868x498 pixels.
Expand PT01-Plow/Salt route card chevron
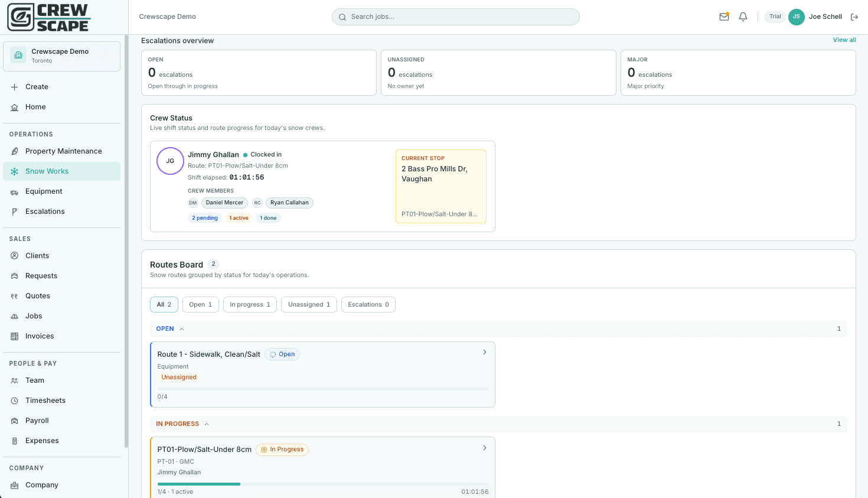(x=485, y=448)
